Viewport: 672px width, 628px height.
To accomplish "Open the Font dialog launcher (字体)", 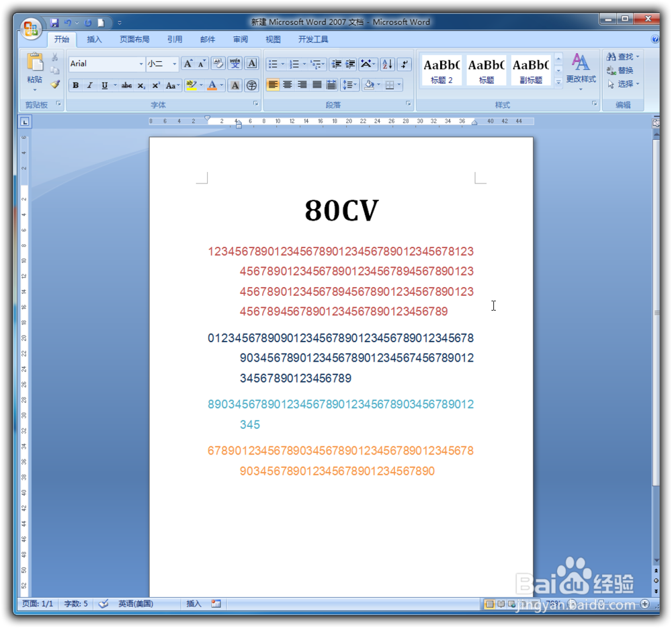I will [x=255, y=104].
